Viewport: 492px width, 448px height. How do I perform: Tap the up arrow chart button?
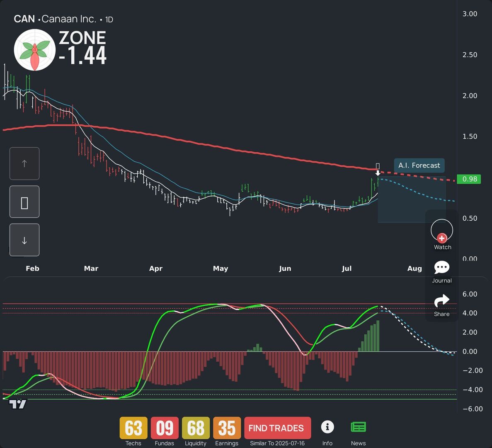click(24, 163)
